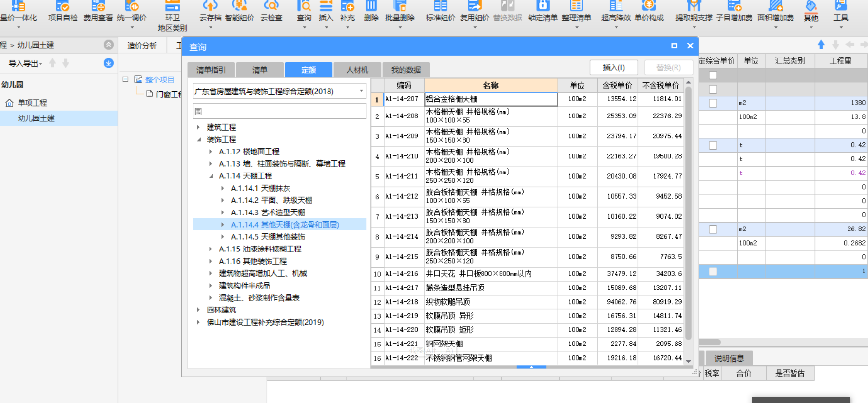Click the 云存档 cloud icon
This screenshot has width=868, height=403.
pyautogui.click(x=210, y=7)
